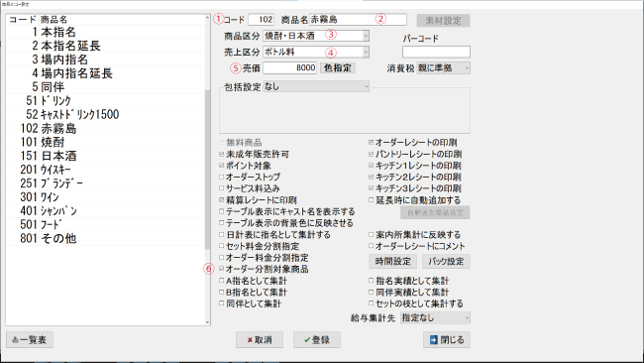Image resolution: width=644 pixels, height=363 pixels.
Task: Select row 801 その他
Action: tap(105, 238)
